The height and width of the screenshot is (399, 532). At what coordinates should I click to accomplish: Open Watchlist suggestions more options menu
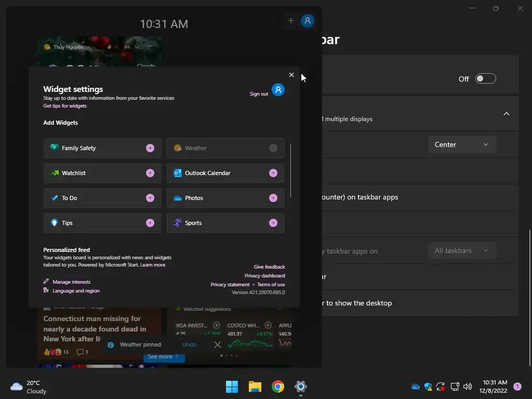click(280, 309)
